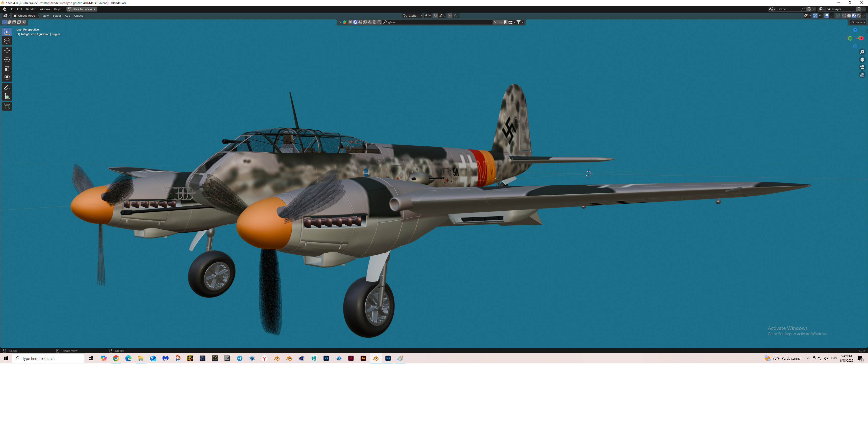Screen dimensions: 868x426
Task: Open the Object Mode dropdown
Action: click(x=25, y=15)
